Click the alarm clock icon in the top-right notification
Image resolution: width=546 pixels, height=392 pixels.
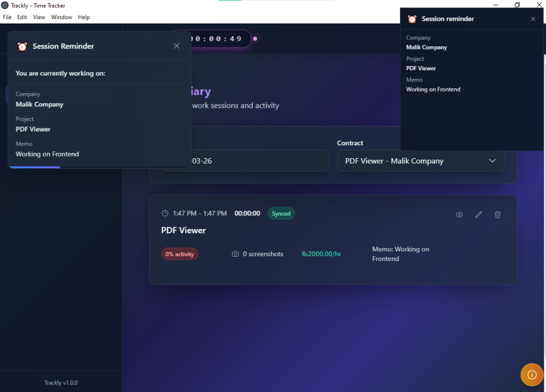pyautogui.click(x=412, y=19)
